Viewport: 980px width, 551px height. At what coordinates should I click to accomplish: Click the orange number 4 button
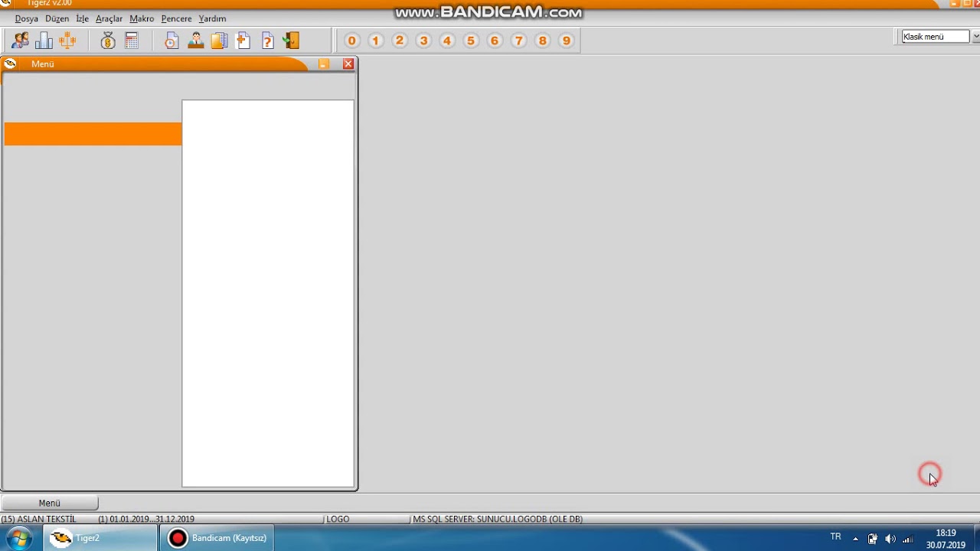[447, 41]
